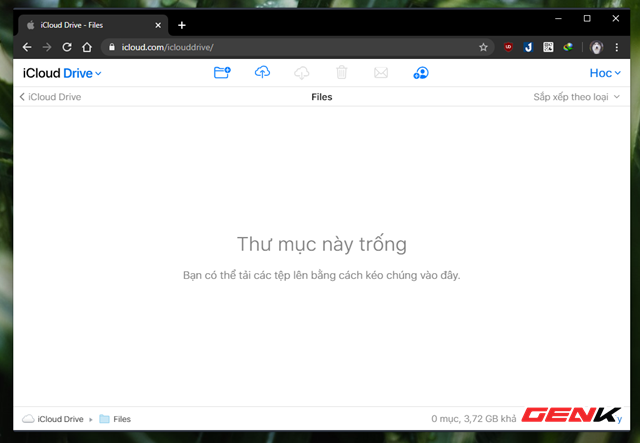Image resolution: width=640 pixels, height=443 pixels.
Task: Click the upload to cloud icon
Action: (262, 73)
